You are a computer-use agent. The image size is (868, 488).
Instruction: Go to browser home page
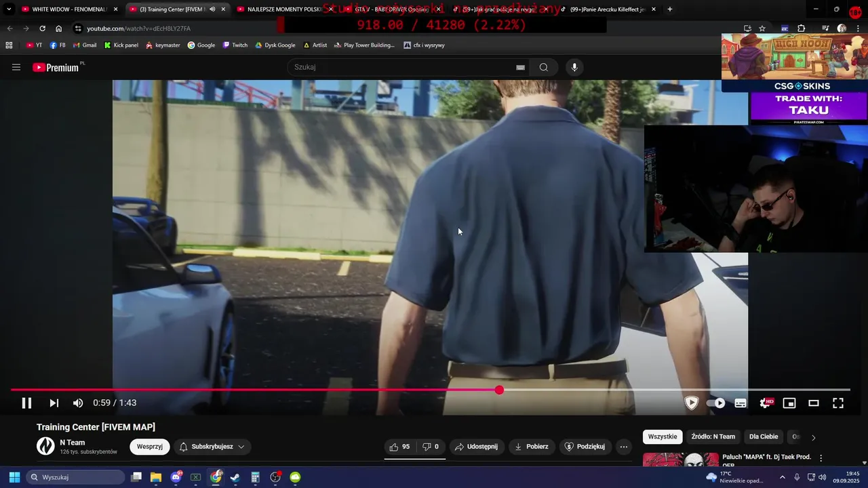[x=59, y=28]
